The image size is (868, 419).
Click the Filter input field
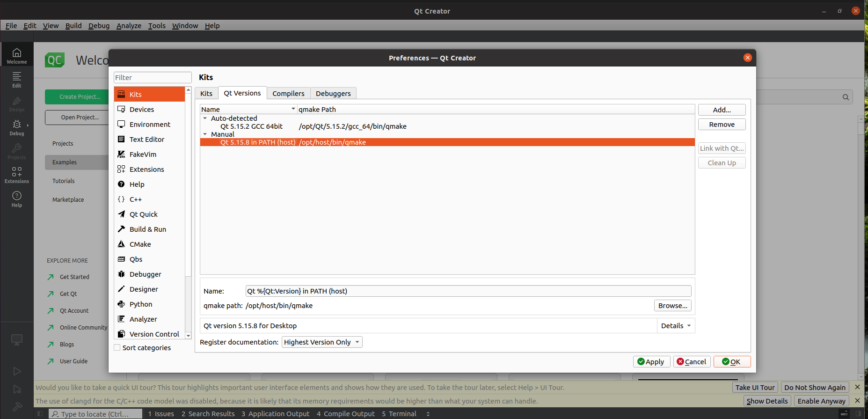[x=153, y=78]
